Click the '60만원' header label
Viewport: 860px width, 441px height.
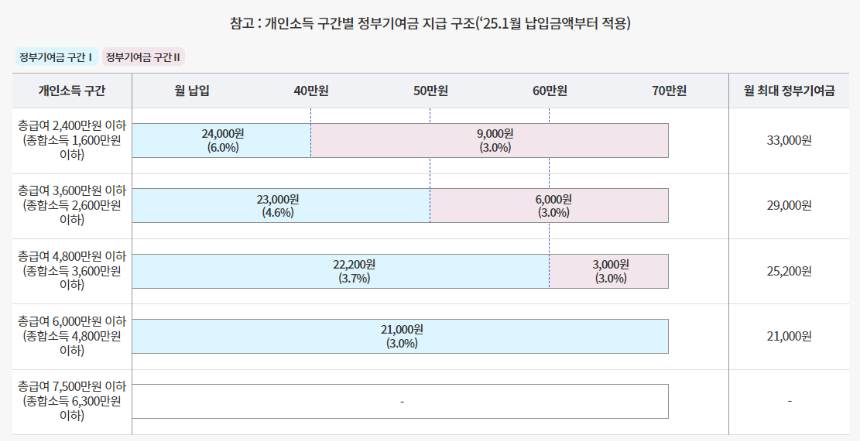click(x=550, y=91)
